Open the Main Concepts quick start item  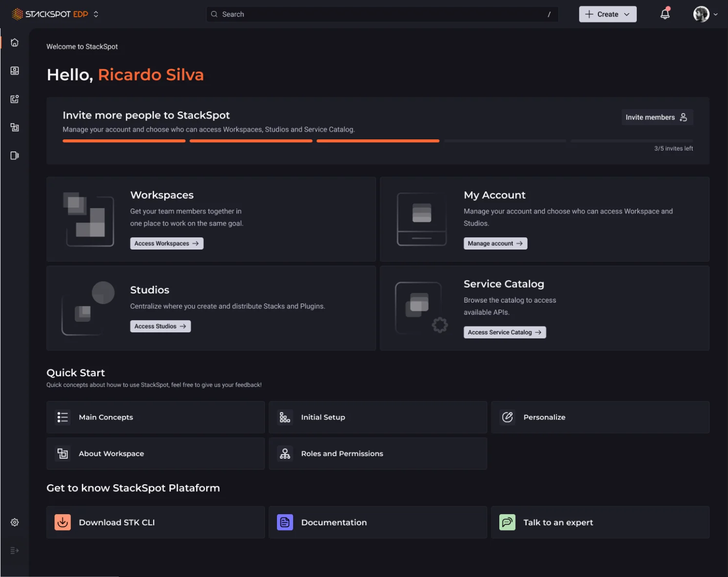[156, 417]
